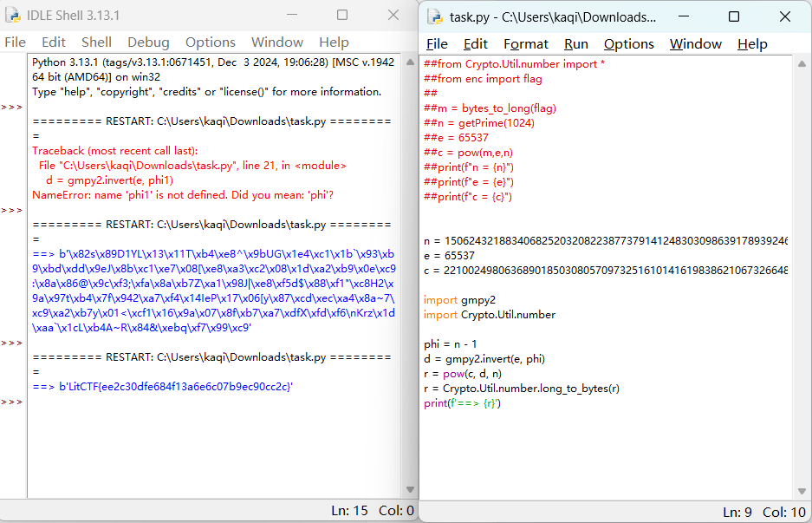Maximize the IDLE Shell window
Viewport: 812px width, 523px height.
click(x=342, y=16)
